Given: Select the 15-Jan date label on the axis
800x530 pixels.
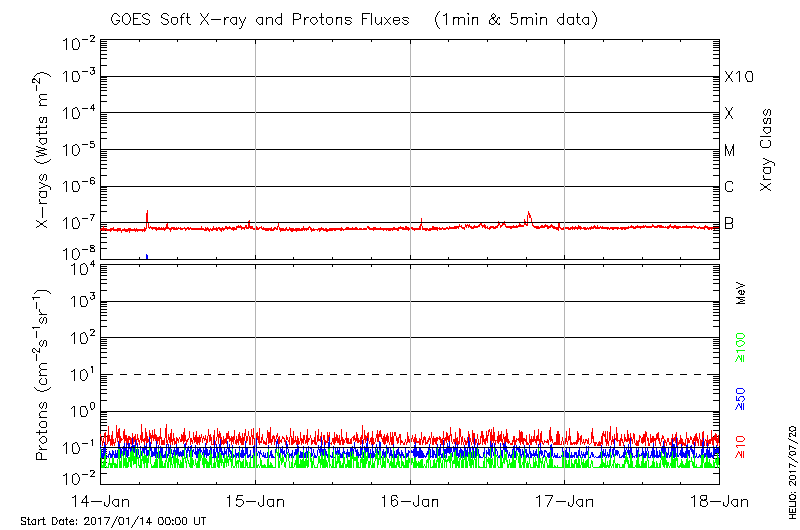Looking at the screenshot, I should click(x=255, y=501).
